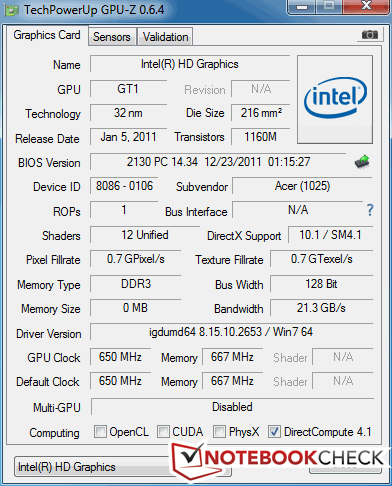Click the GPU Clock field 650 MHz

pos(120,357)
